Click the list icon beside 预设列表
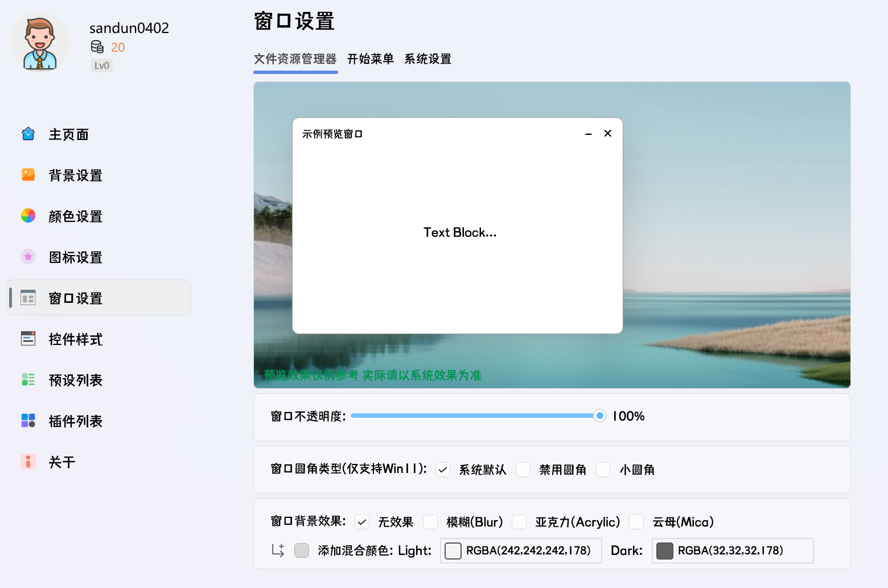Screen dimensions: 888x588 tap(28, 380)
